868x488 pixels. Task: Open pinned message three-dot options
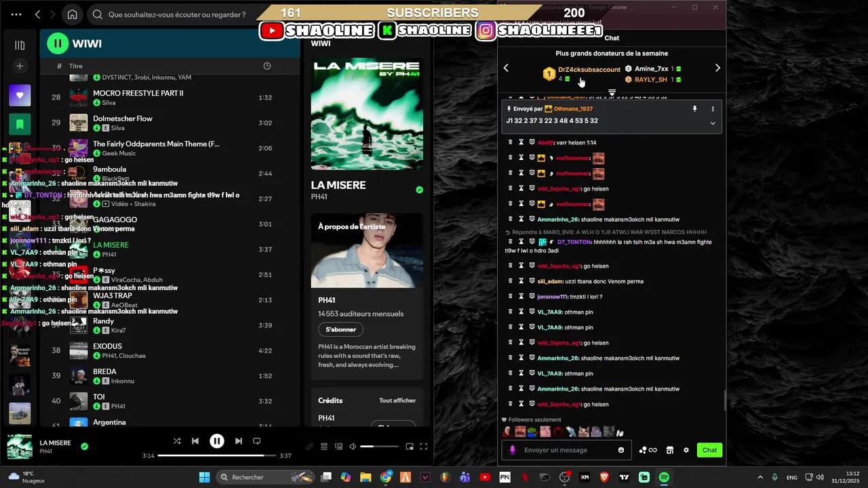click(713, 108)
